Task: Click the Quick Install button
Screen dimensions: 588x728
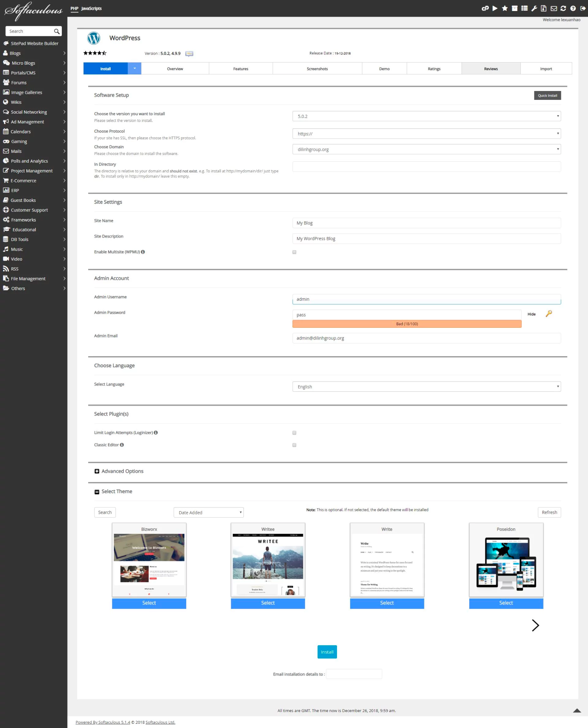Action: pyautogui.click(x=547, y=96)
